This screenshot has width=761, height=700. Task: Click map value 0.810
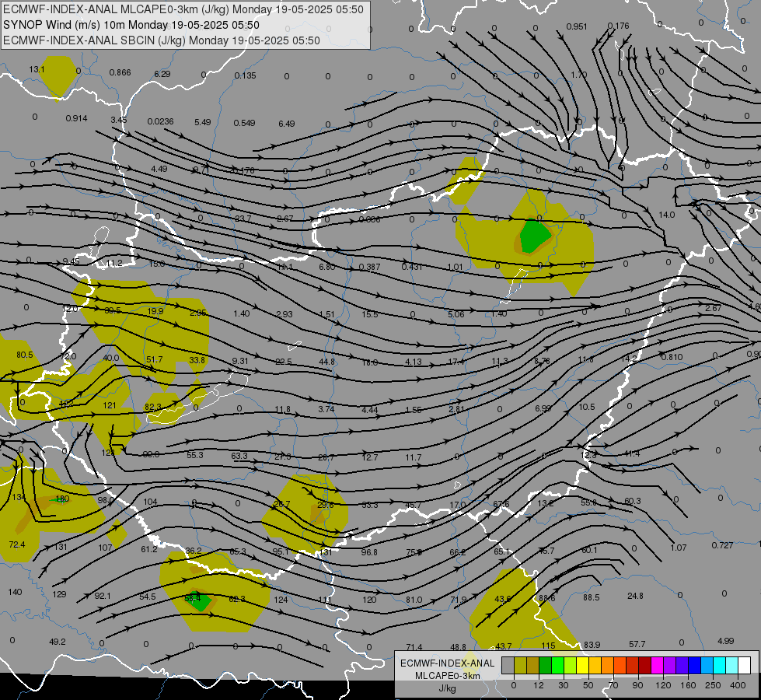point(672,357)
